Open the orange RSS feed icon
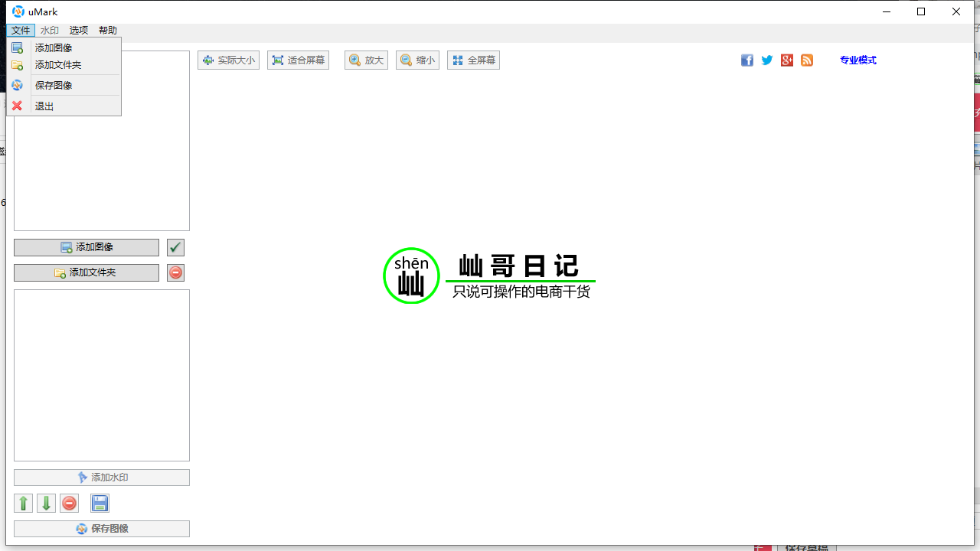 pyautogui.click(x=807, y=60)
